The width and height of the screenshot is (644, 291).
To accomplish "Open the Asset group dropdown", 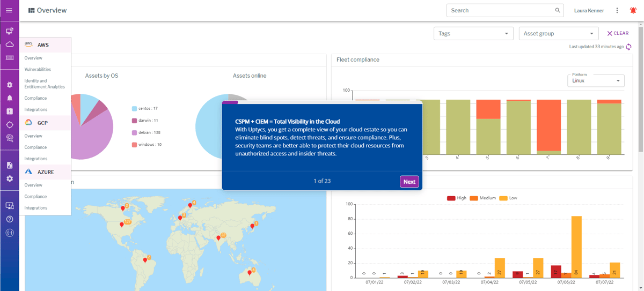I will (559, 33).
